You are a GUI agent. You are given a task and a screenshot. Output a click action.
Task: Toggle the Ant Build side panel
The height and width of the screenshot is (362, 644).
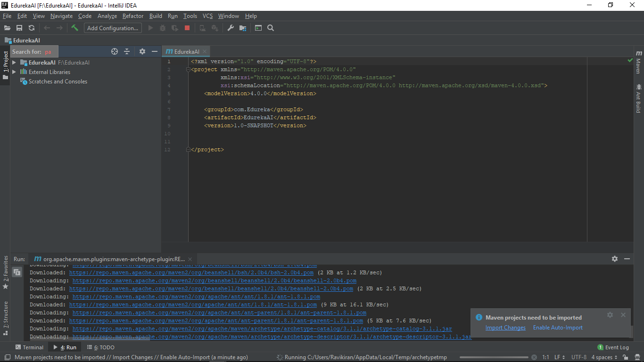(x=639, y=99)
